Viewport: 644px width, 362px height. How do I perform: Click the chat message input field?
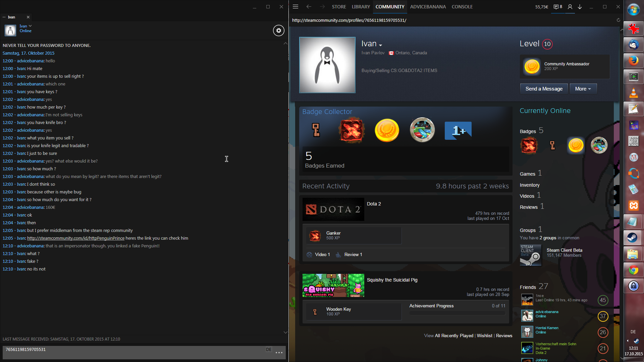(134, 353)
